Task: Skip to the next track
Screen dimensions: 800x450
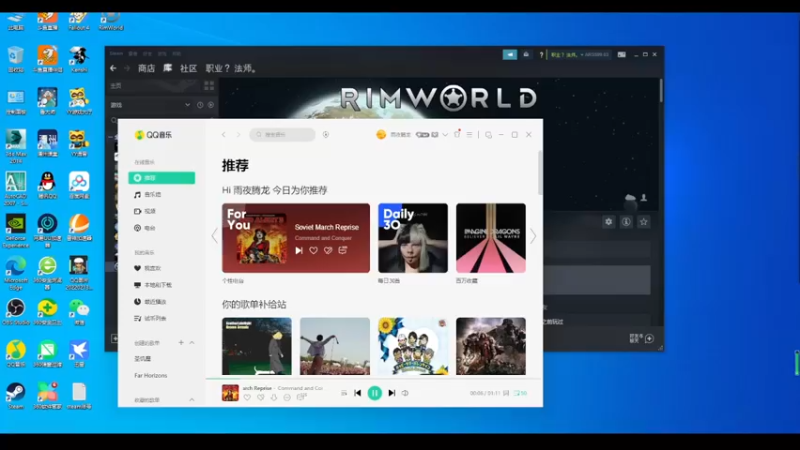Action: (391, 393)
